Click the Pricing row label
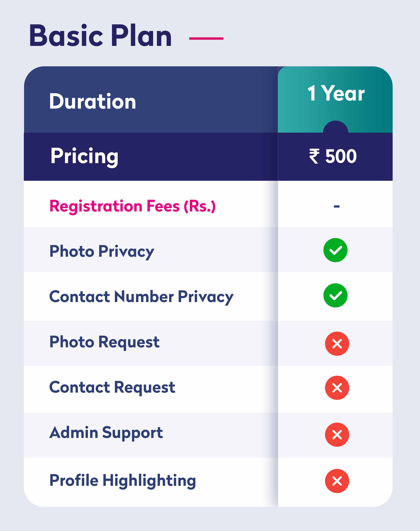This screenshot has width=420, height=531. (x=84, y=156)
